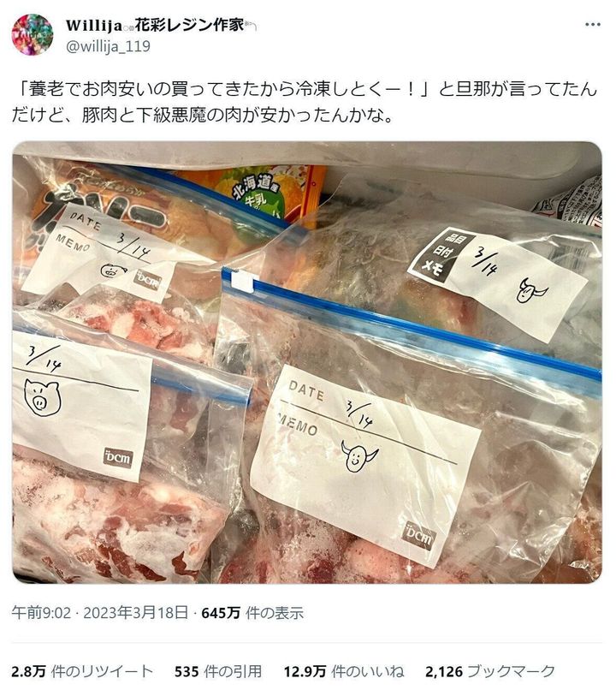Click the DCM logo on the bottom-right label
This screenshot has width=616, height=690.
point(419,536)
